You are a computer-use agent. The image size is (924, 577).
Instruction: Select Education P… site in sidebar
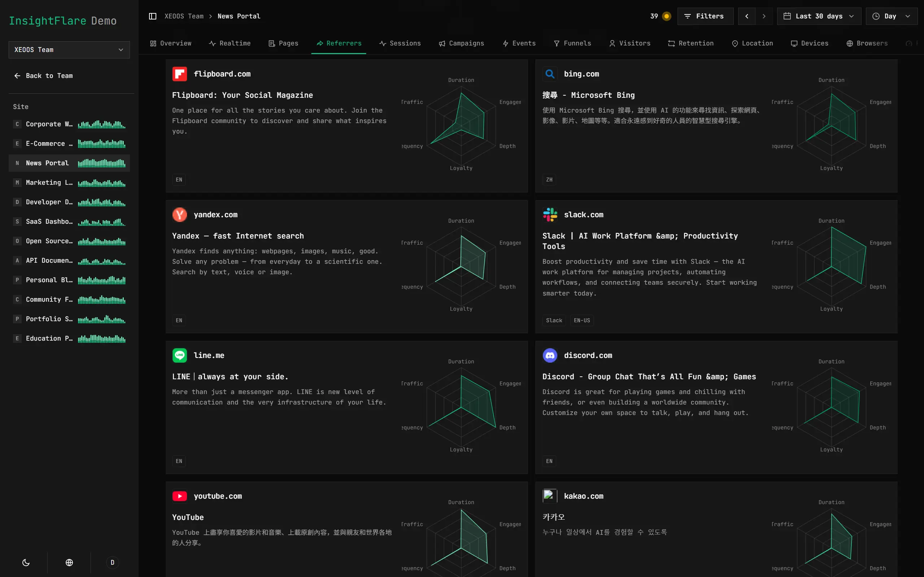coord(69,338)
